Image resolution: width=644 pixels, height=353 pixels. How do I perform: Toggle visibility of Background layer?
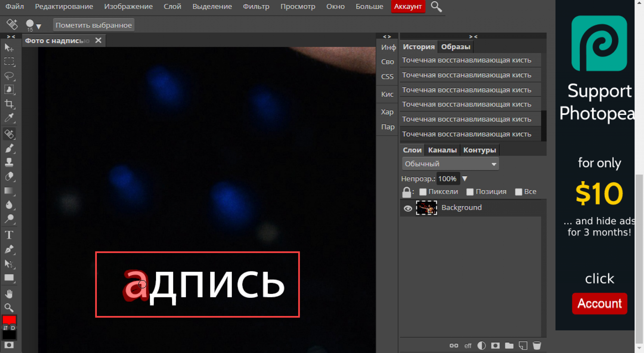408,208
